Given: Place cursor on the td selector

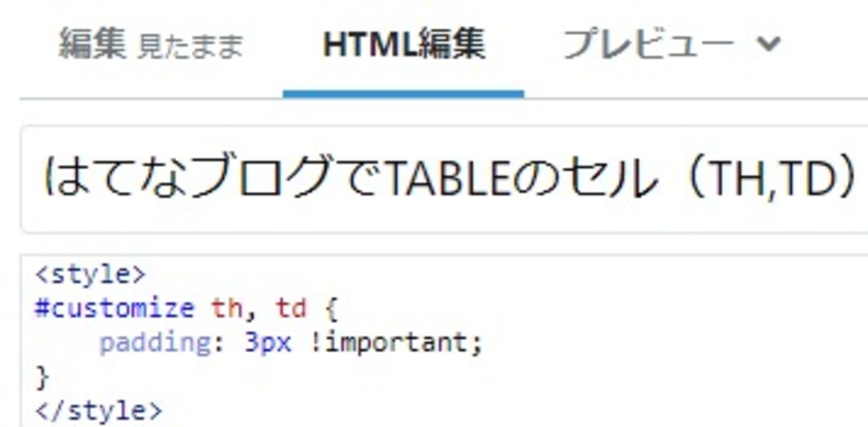Looking at the screenshot, I should coord(290,308).
